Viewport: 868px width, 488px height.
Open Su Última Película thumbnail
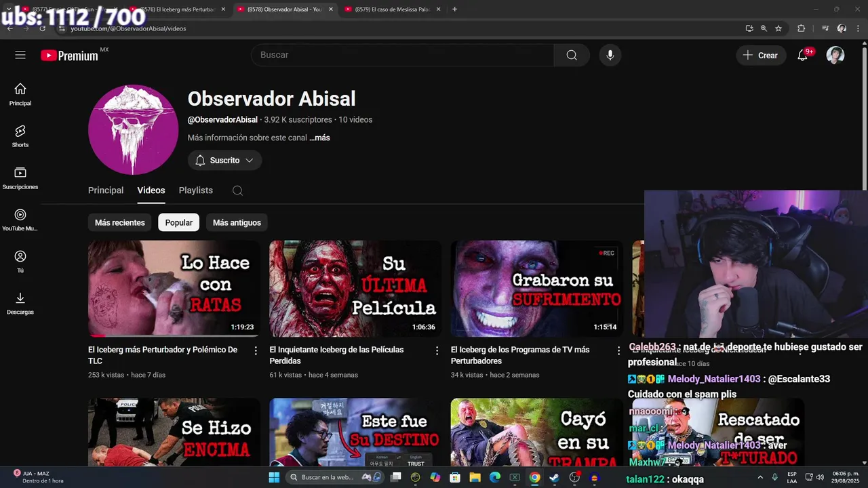[x=355, y=289]
